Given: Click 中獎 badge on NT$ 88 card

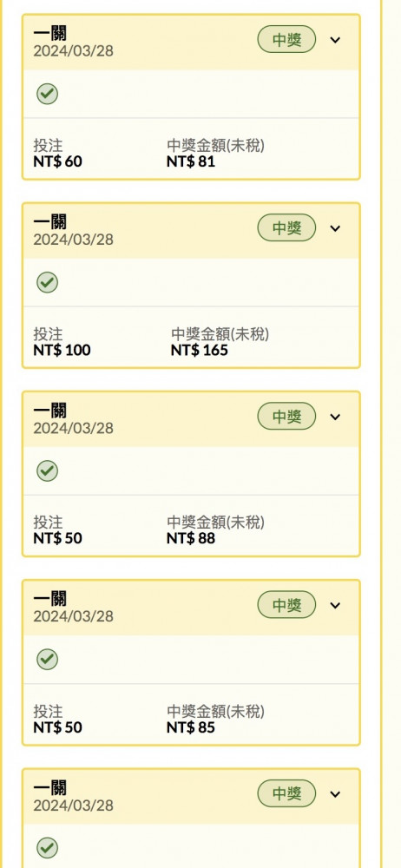Looking at the screenshot, I should (287, 417).
